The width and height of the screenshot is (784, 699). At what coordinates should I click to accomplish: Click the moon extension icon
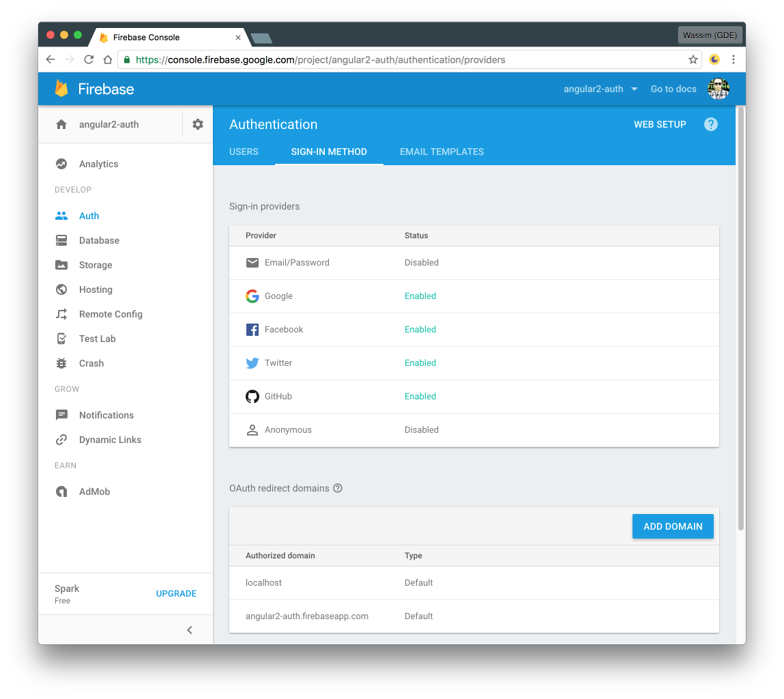[714, 59]
